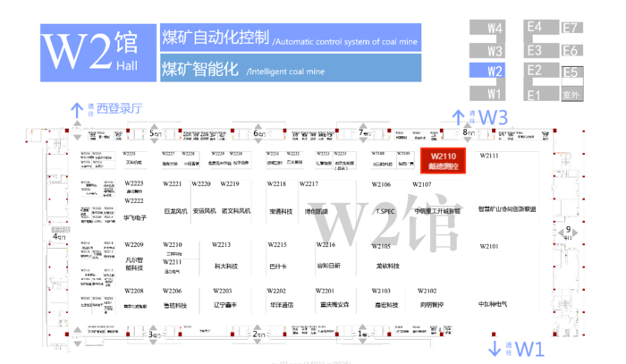Click booth label W2222
The image size is (626, 364).
click(x=134, y=200)
